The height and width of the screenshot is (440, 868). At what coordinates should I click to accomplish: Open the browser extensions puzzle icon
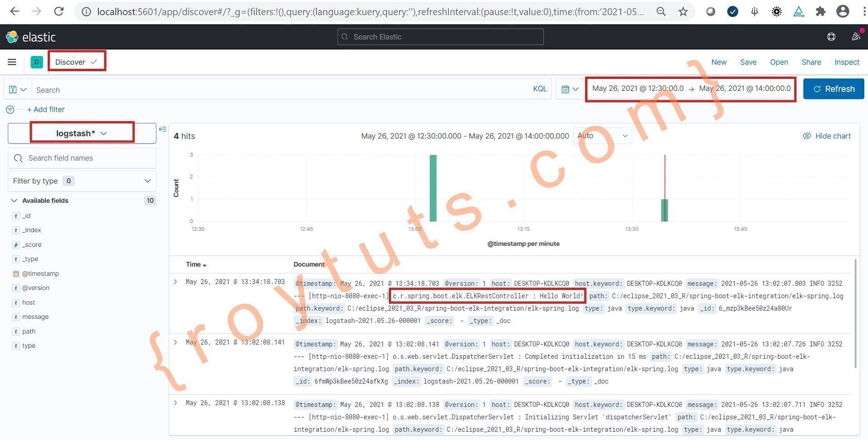click(x=821, y=11)
